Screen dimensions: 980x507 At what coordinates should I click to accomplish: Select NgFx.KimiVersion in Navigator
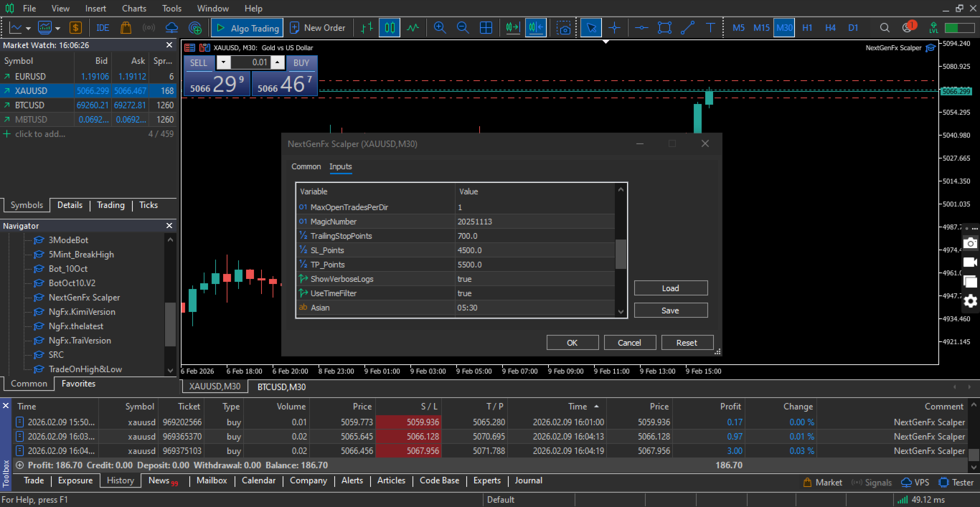pyautogui.click(x=82, y=312)
